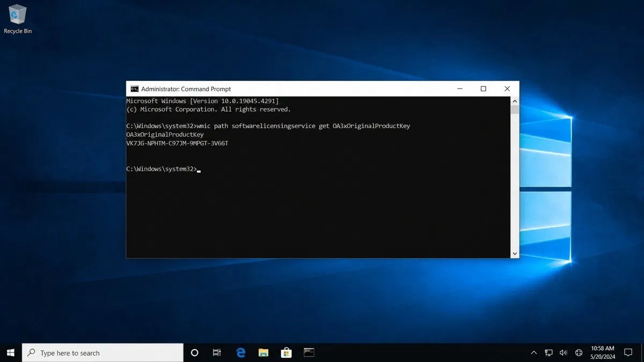Maximize the Command Prompt window
This screenshot has height=362, width=644.
484,89
